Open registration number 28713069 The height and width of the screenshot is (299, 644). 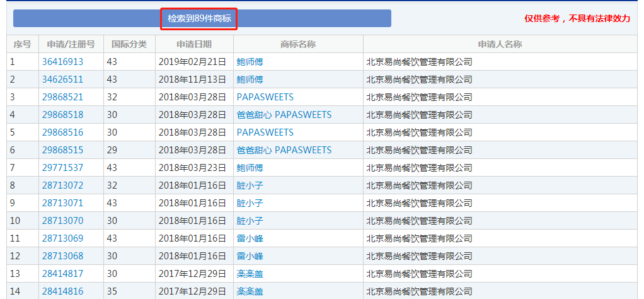point(62,238)
